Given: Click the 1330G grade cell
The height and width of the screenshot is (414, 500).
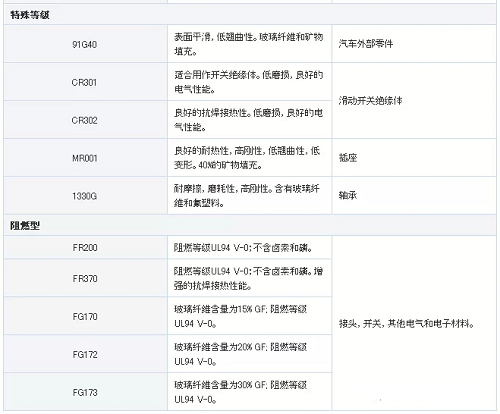Looking at the screenshot, I should click(x=85, y=196).
